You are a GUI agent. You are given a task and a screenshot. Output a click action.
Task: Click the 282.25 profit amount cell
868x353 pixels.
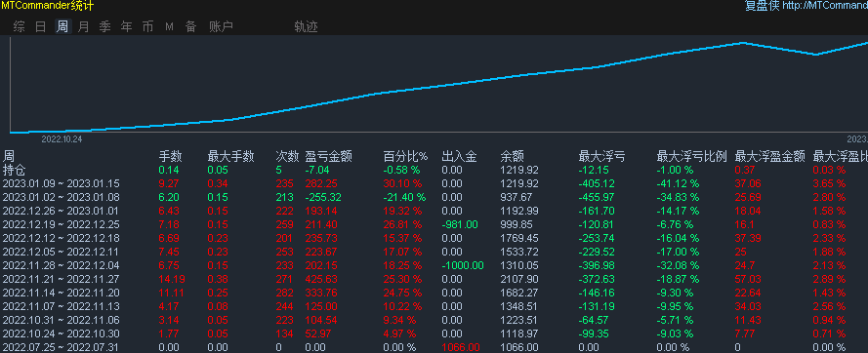click(x=321, y=183)
